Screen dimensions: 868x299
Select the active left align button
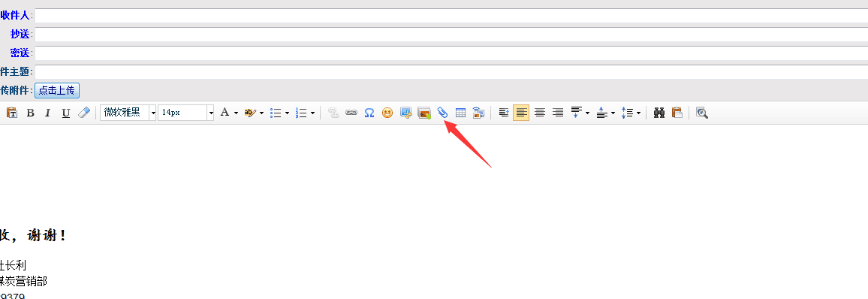[521, 113]
